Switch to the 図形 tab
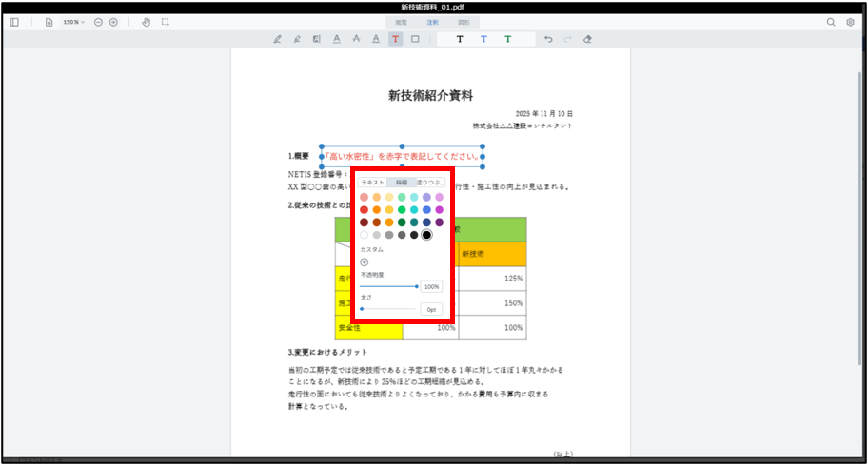 [x=464, y=22]
